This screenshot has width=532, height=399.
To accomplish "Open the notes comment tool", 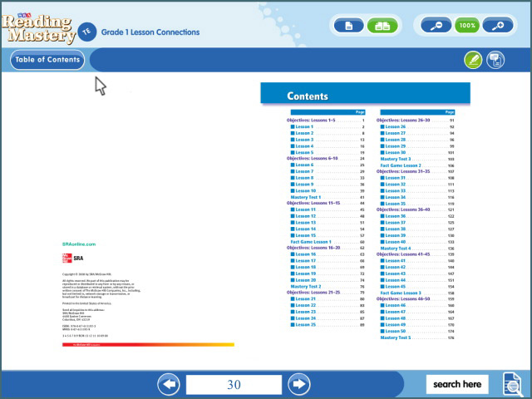I will click(496, 60).
